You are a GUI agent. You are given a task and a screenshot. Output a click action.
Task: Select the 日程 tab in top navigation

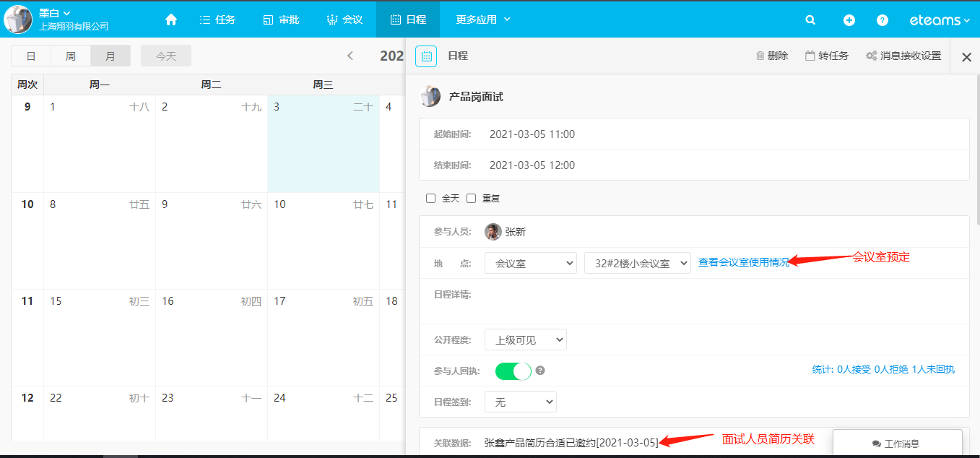tap(408, 20)
